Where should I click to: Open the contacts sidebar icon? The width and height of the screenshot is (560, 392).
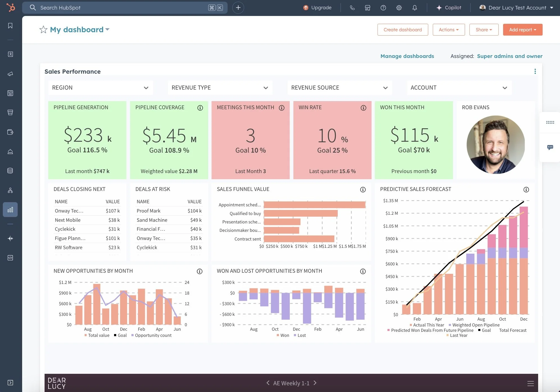coord(10,54)
